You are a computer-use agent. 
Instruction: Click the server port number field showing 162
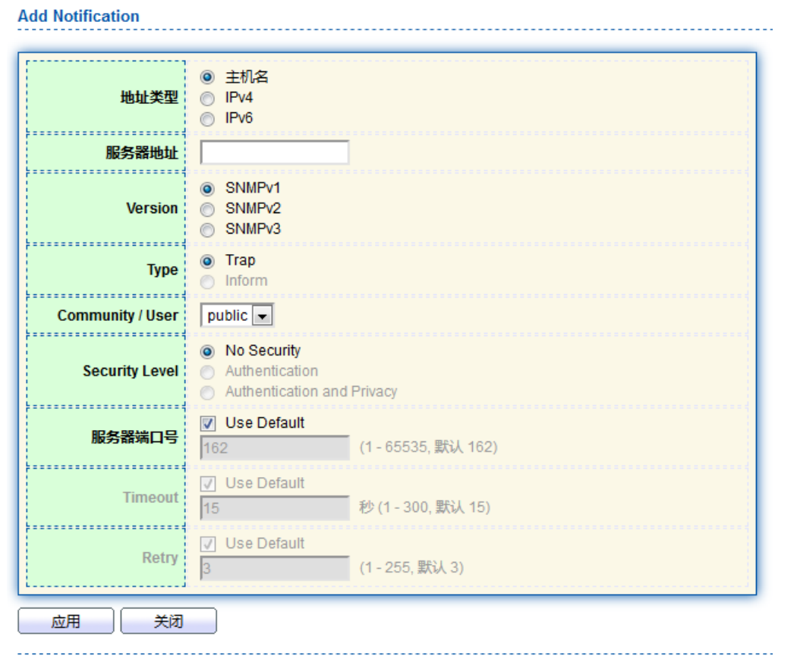(x=274, y=447)
